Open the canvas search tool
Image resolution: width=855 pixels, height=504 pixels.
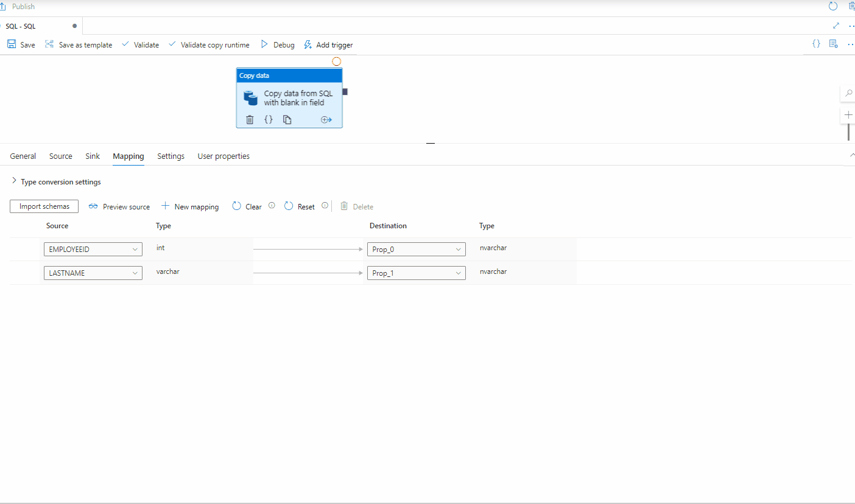tap(848, 94)
